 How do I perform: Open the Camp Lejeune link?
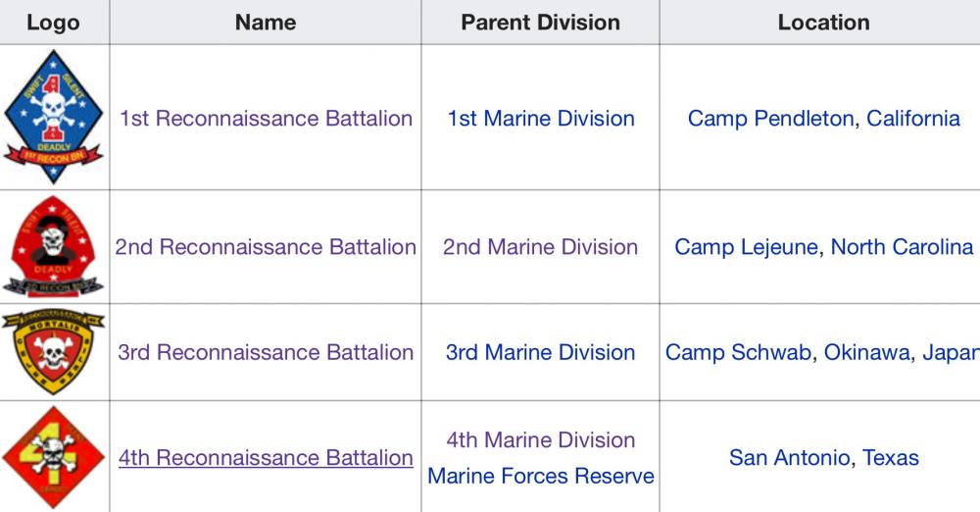point(746,247)
